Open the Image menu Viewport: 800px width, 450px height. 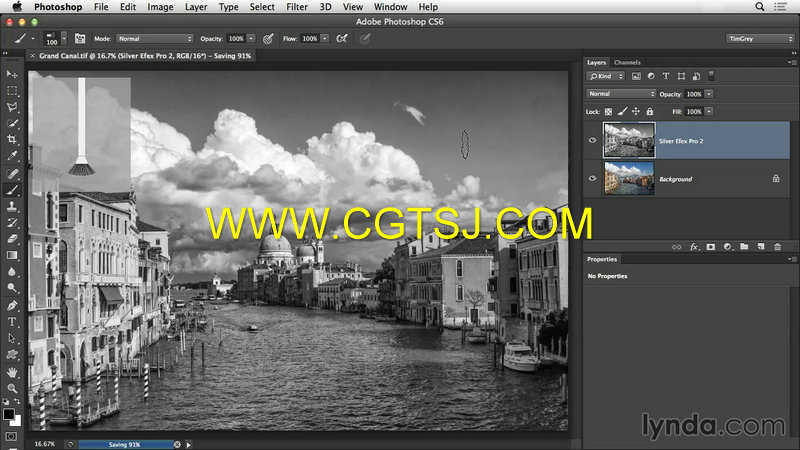160,7
